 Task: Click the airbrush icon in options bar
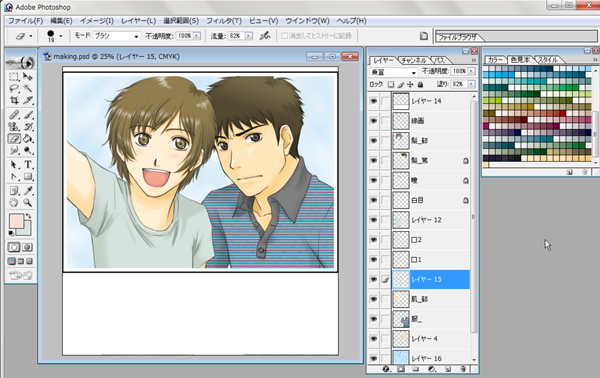pyautogui.click(x=264, y=36)
